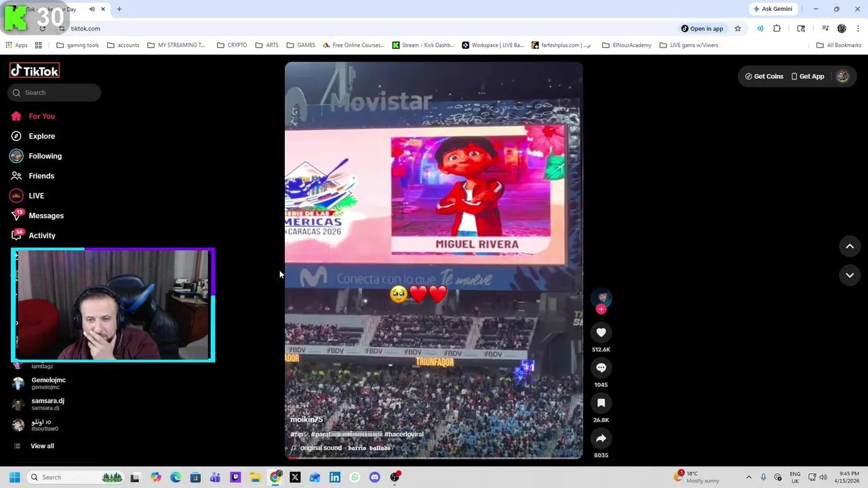Share the video with arrow icon

(601, 438)
